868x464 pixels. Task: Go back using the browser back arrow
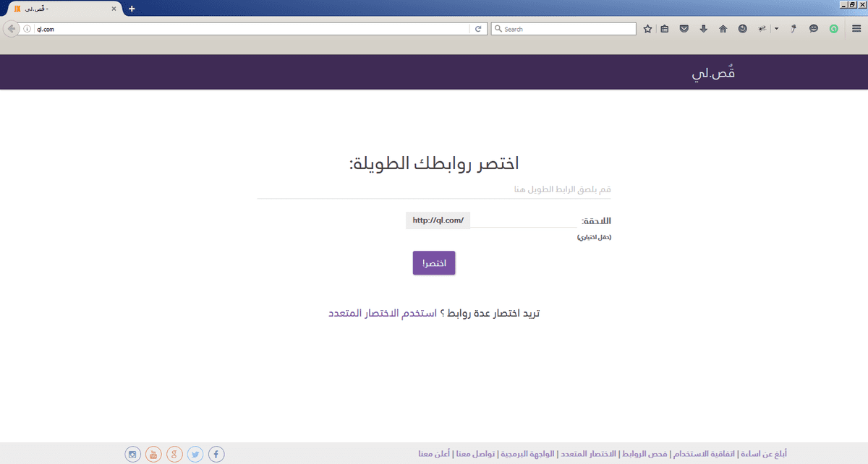[11, 29]
